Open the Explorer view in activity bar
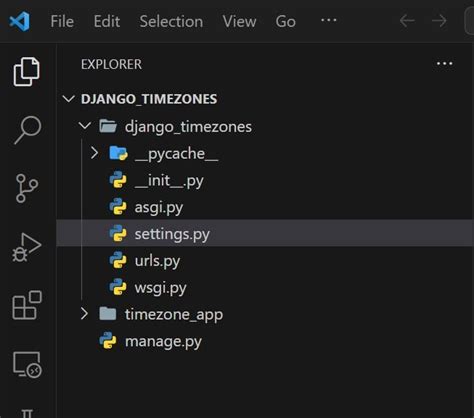This screenshot has width=474, height=418. click(27, 72)
